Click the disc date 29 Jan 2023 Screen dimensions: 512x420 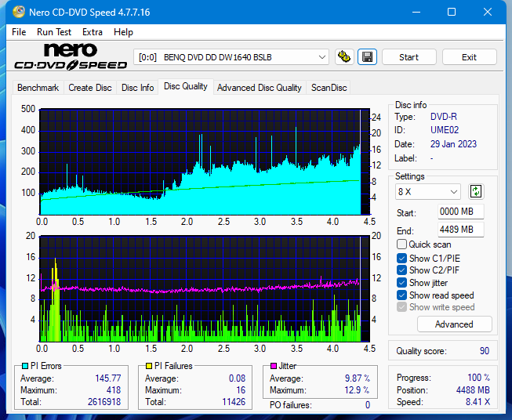453,144
